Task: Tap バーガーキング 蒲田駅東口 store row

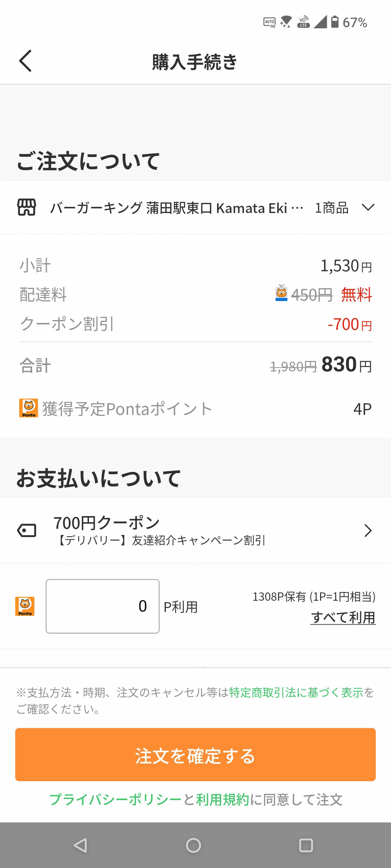Action: (174, 208)
